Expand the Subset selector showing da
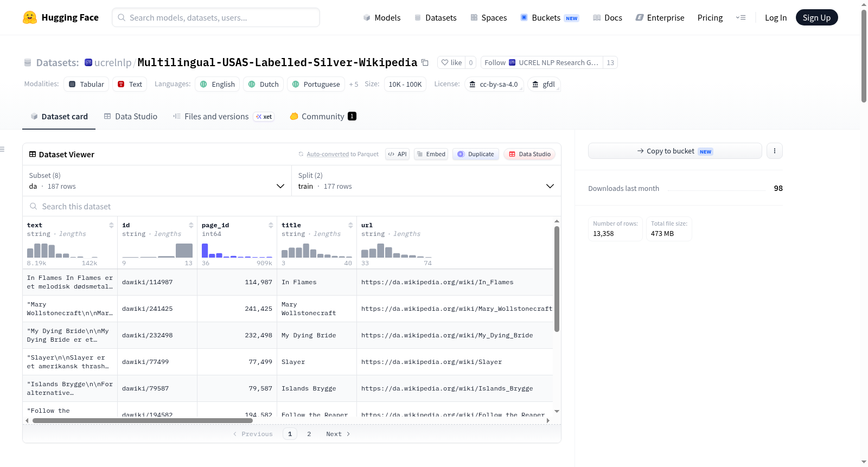Screen dimensions: 868x467 pyautogui.click(x=157, y=181)
